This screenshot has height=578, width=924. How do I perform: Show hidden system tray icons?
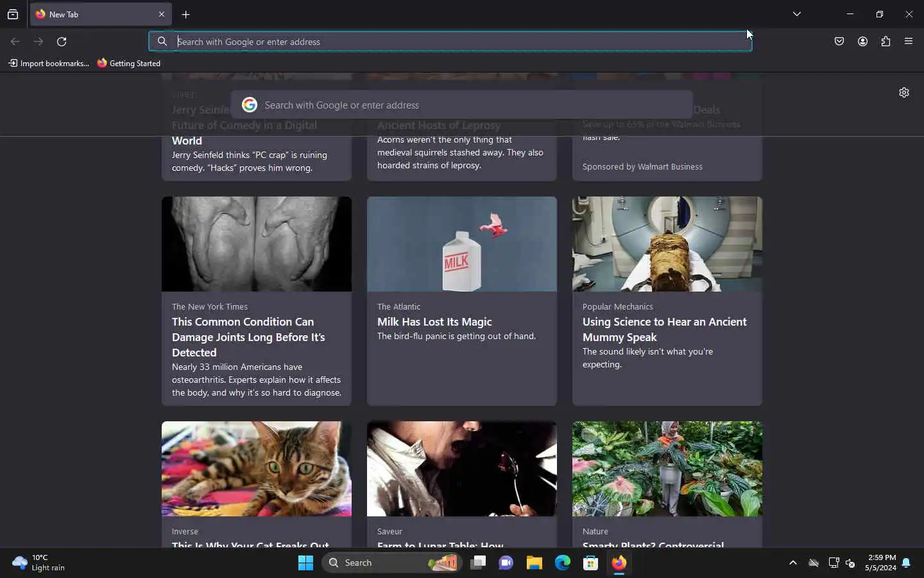tap(793, 563)
